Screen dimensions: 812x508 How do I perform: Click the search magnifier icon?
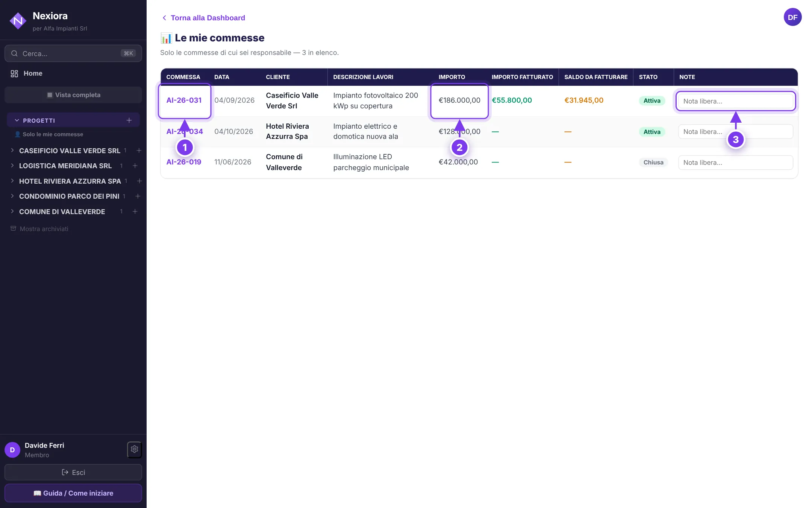(x=14, y=53)
